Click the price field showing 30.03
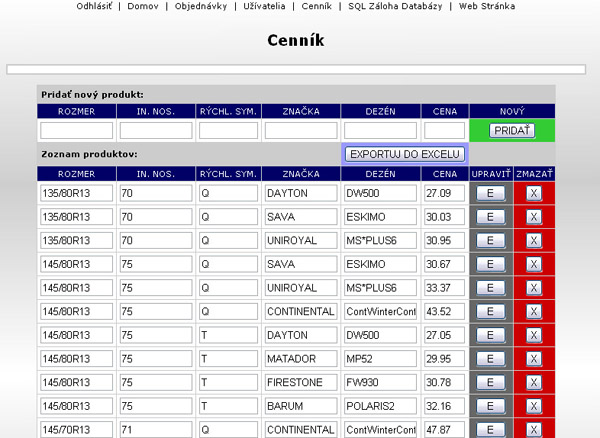 [444, 217]
